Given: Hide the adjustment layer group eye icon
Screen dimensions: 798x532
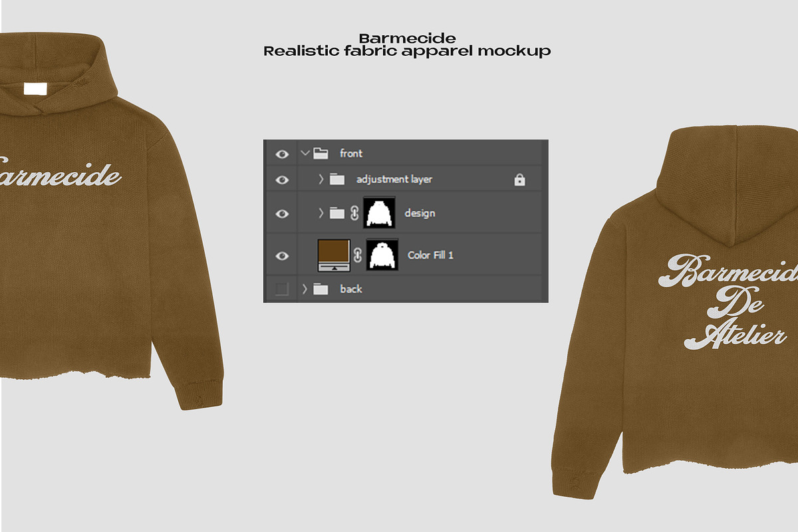Looking at the screenshot, I should (x=282, y=180).
